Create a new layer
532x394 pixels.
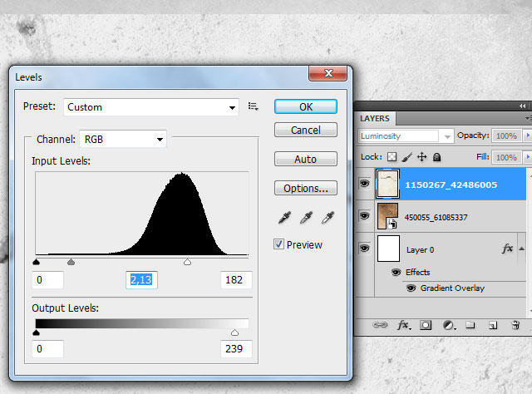tap(493, 326)
